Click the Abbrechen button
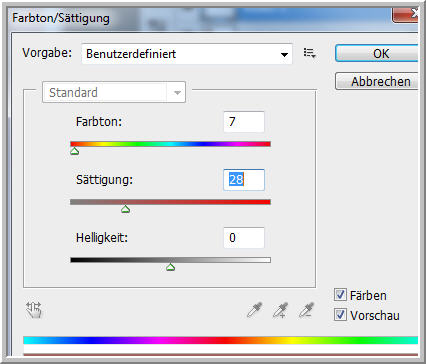Viewport: 426px width, 364px height. 377,81
